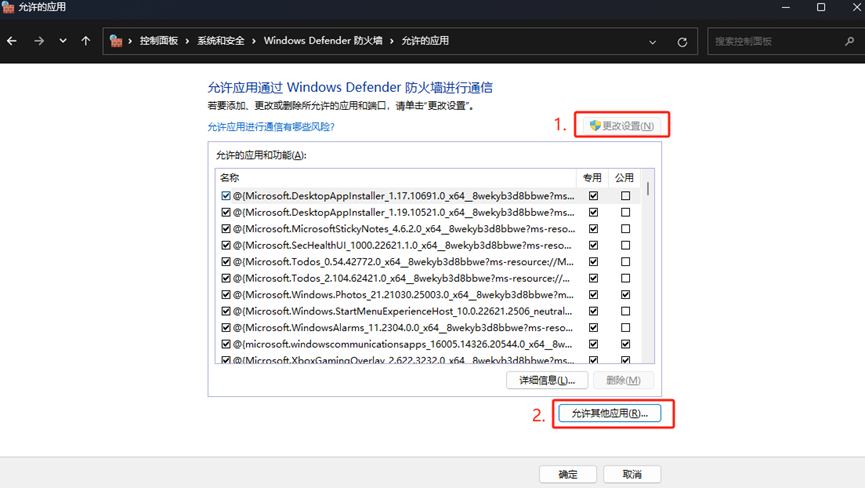The image size is (865, 488).
Task: Refresh the Control Panel page
Action: tap(682, 42)
